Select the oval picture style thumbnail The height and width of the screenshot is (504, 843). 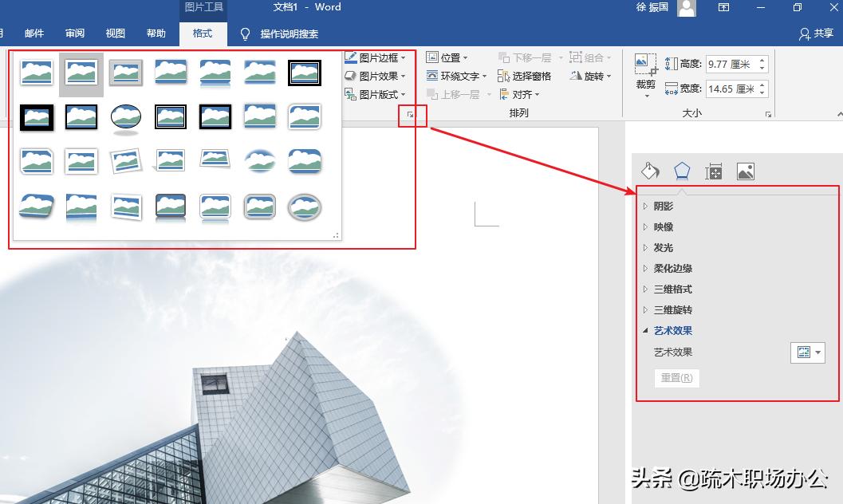click(x=125, y=118)
